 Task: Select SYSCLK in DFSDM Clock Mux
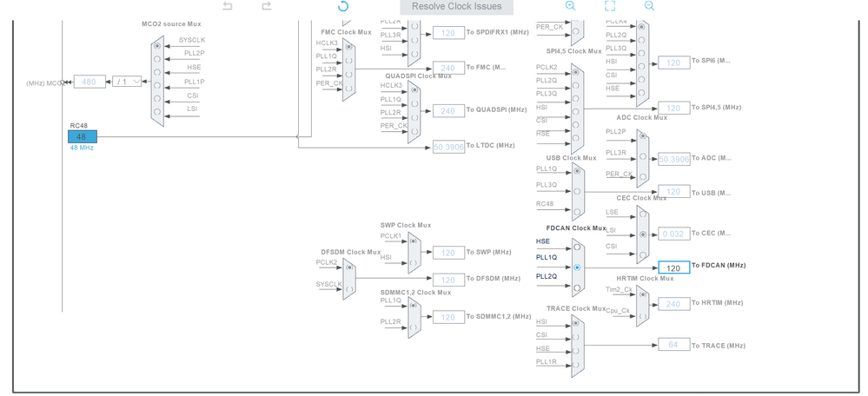coord(349,288)
